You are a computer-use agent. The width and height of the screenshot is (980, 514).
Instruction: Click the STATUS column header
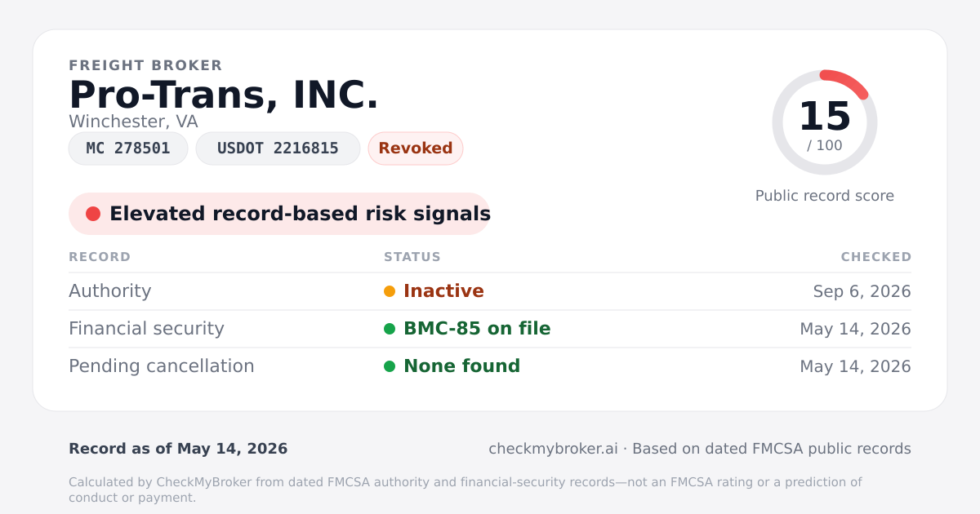(412, 257)
